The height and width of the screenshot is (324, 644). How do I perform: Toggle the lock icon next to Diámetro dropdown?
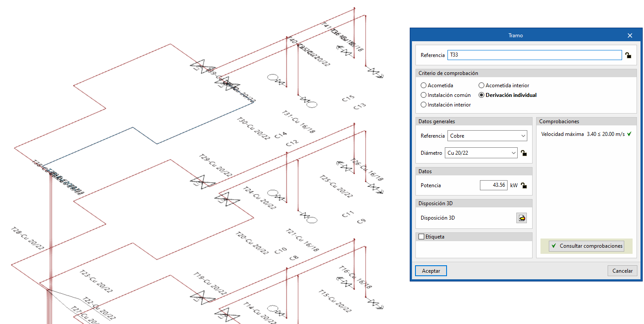(523, 153)
